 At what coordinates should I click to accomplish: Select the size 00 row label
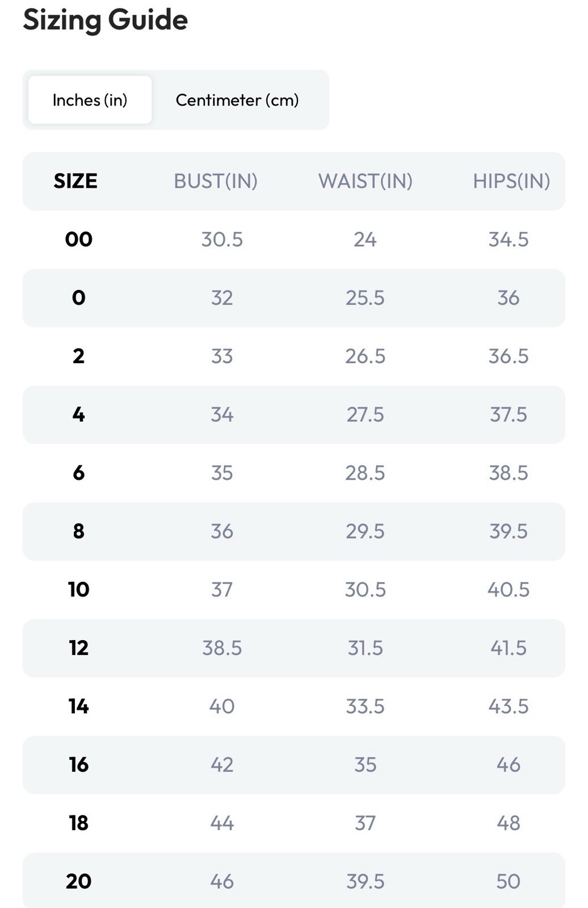tap(78, 239)
